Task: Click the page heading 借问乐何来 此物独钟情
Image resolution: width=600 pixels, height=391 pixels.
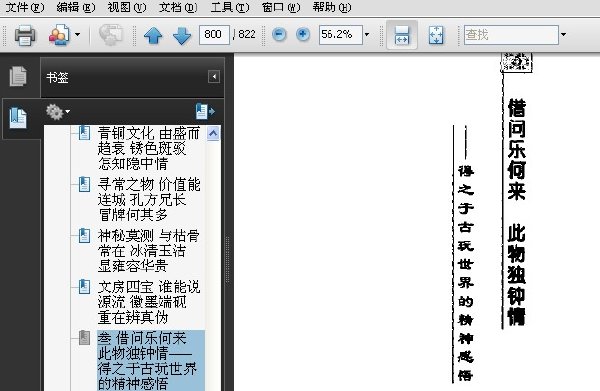Action: coord(516,212)
